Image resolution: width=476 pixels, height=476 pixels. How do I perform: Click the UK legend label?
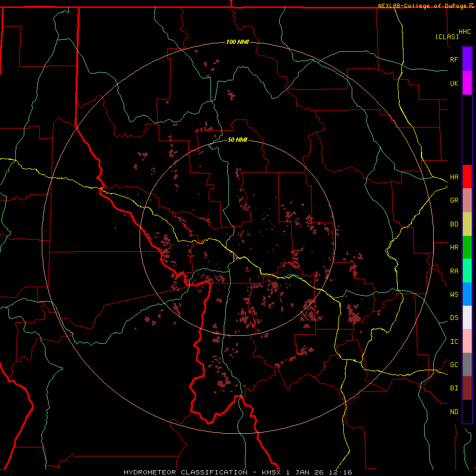point(454,83)
